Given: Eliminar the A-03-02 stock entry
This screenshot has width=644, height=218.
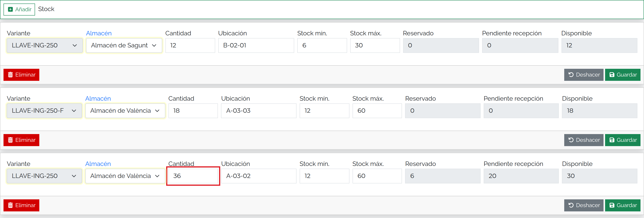Looking at the screenshot, I should click(x=22, y=205).
